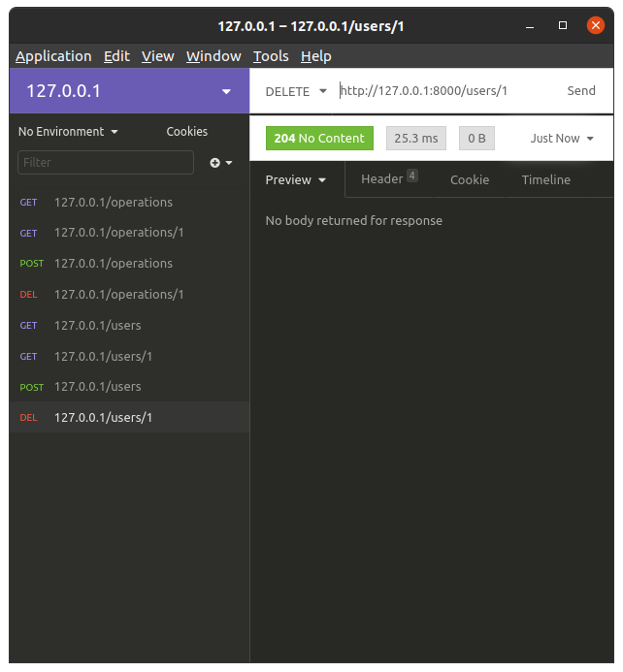Click the 25.3 ms response time badge

click(416, 139)
